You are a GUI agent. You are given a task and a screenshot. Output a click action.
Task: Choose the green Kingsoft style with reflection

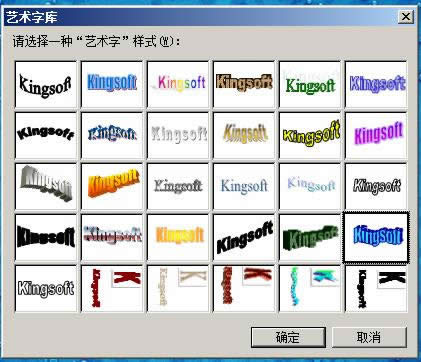click(310, 84)
